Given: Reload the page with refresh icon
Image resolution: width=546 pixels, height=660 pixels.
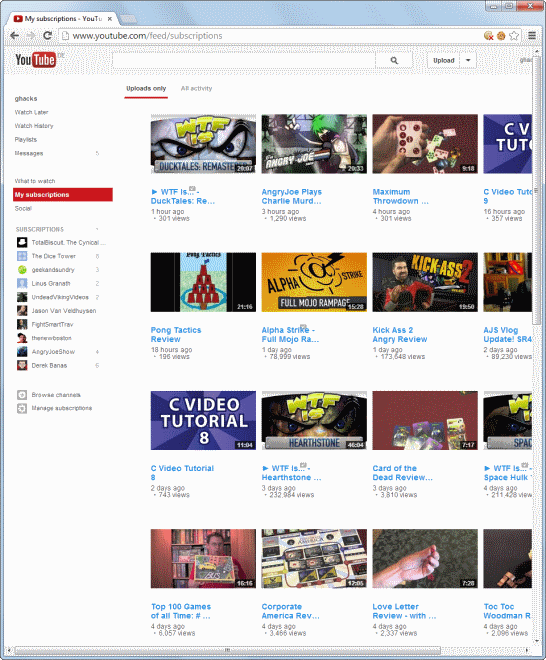Looking at the screenshot, I should click(x=48, y=36).
